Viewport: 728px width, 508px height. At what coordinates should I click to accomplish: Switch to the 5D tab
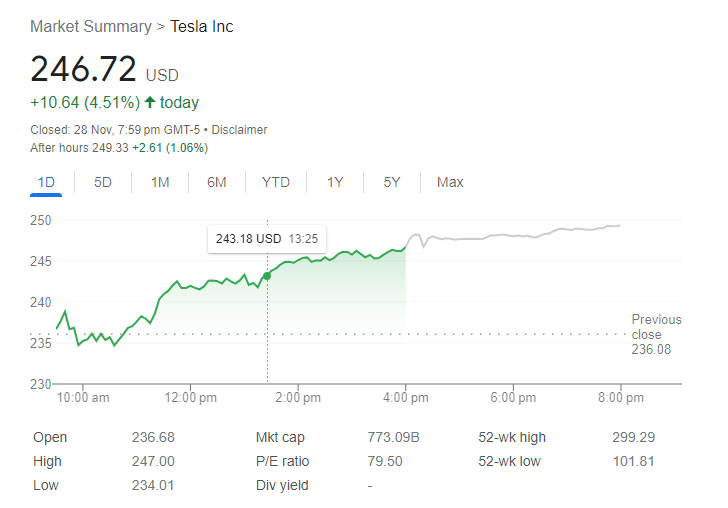coord(103,182)
